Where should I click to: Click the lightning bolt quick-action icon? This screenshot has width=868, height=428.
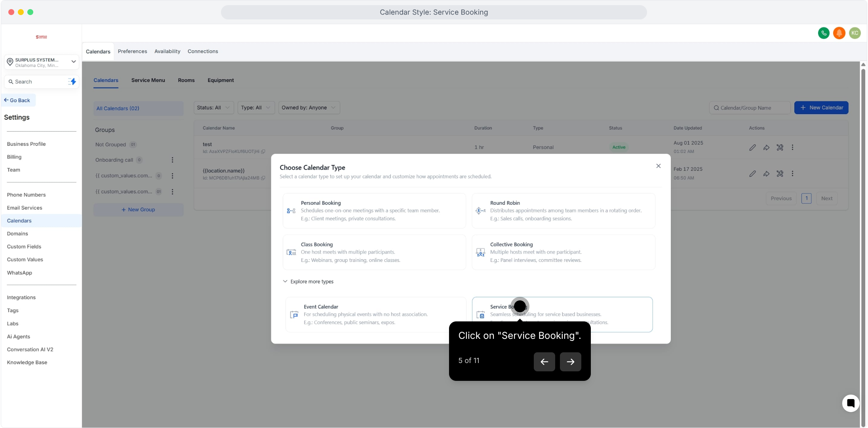72,82
